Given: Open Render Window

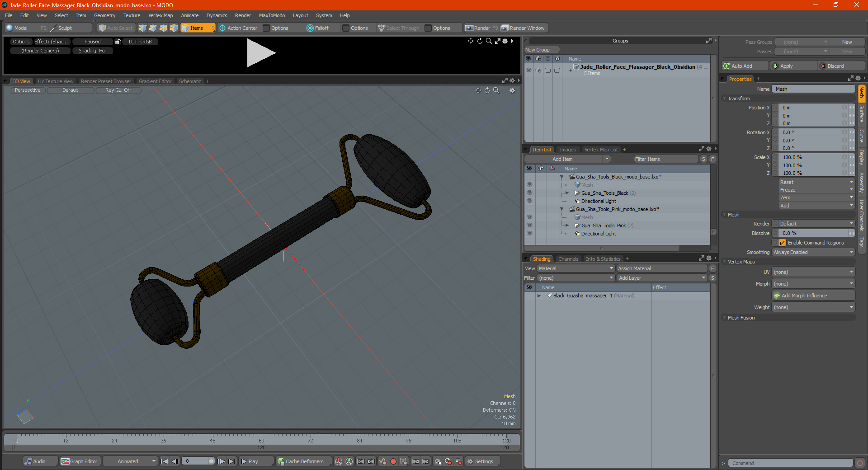Looking at the screenshot, I should [524, 28].
